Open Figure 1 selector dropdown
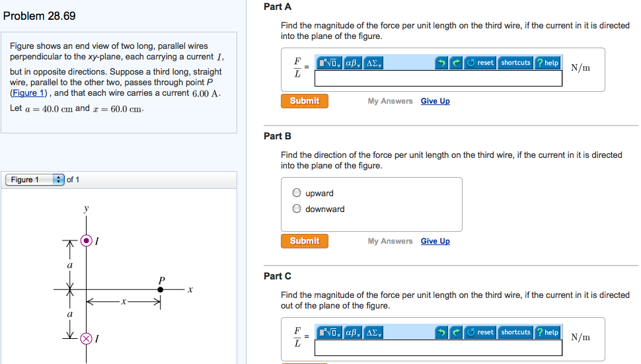The width and height of the screenshot is (641, 364). (x=35, y=180)
